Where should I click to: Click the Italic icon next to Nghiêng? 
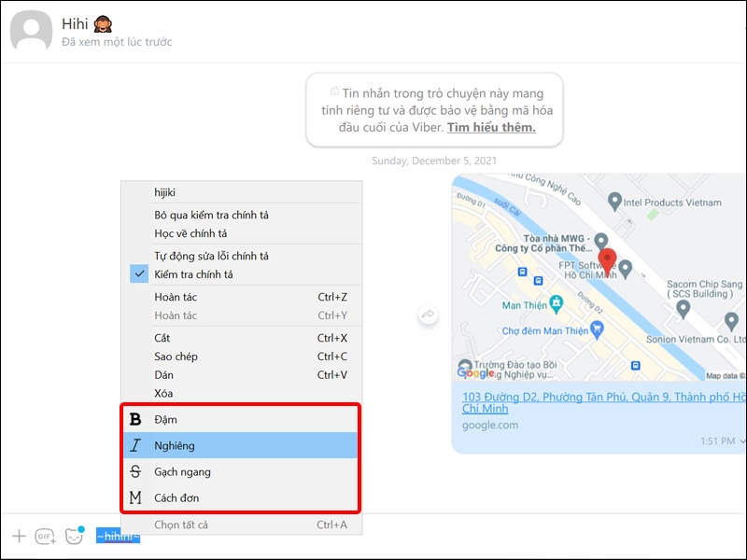click(x=135, y=445)
